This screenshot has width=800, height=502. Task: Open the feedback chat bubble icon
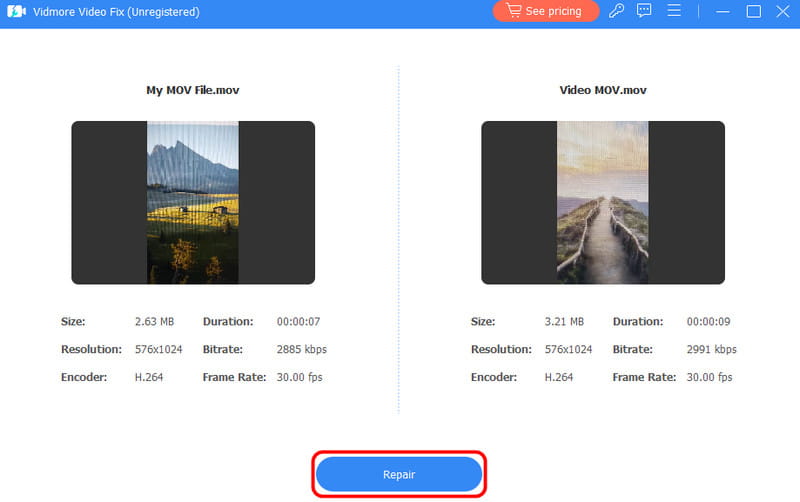click(645, 11)
